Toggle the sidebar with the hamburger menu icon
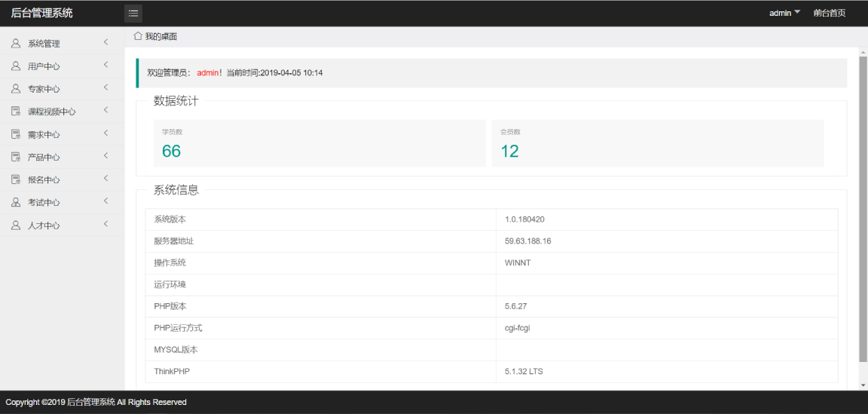The width and height of the screenshot is (868, 414). tap(133, 14)
